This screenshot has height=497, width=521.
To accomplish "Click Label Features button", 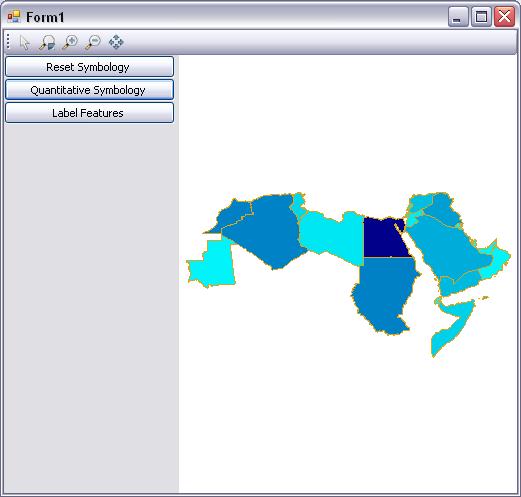I will 89,113.
